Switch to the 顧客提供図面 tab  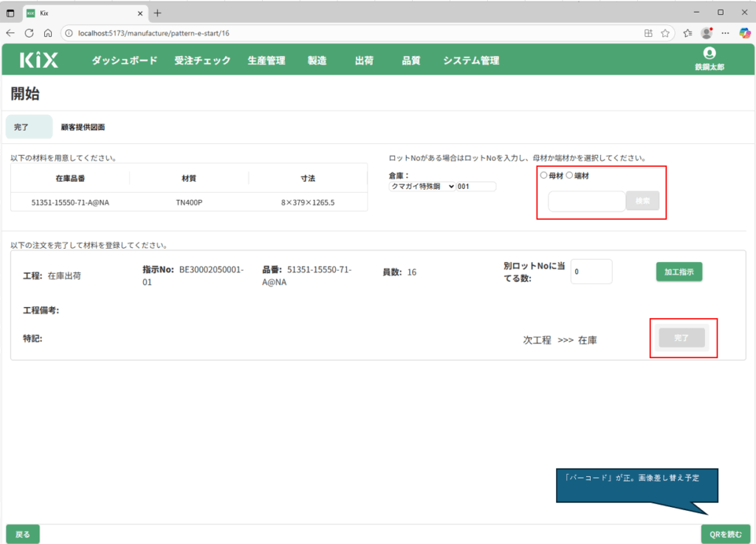[83, 127]
